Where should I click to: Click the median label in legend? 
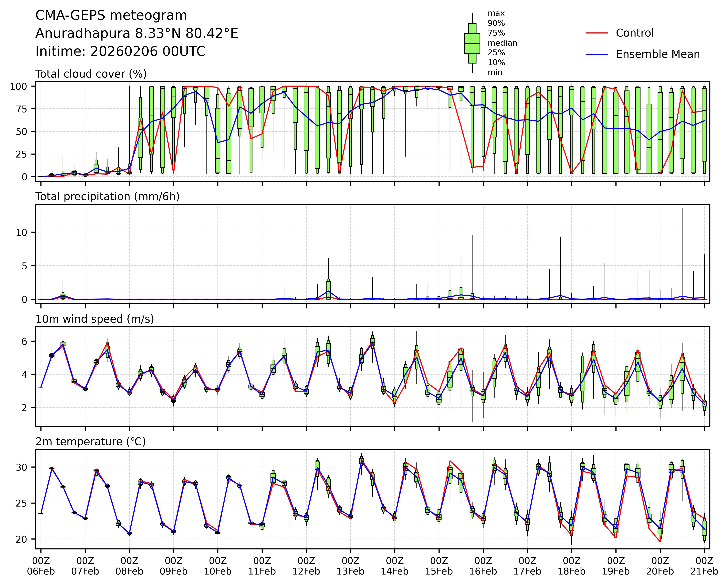(502, 43)
